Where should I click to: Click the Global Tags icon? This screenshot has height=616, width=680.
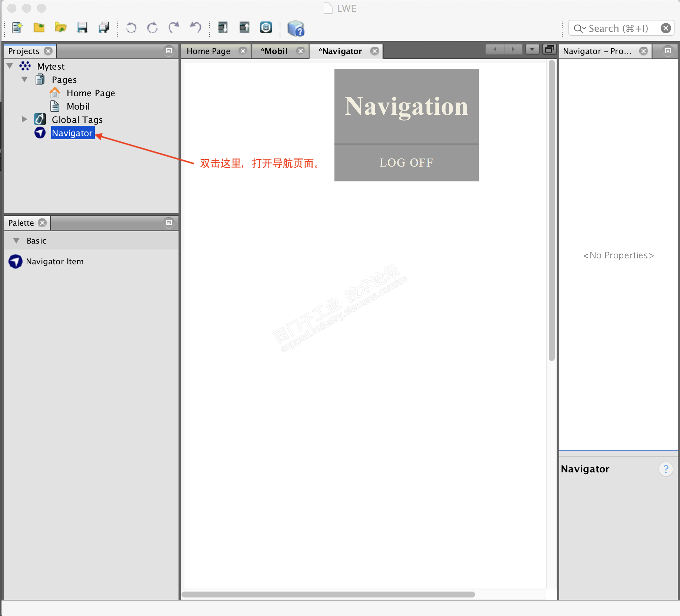pyautogui.click(x=40, y=119)
